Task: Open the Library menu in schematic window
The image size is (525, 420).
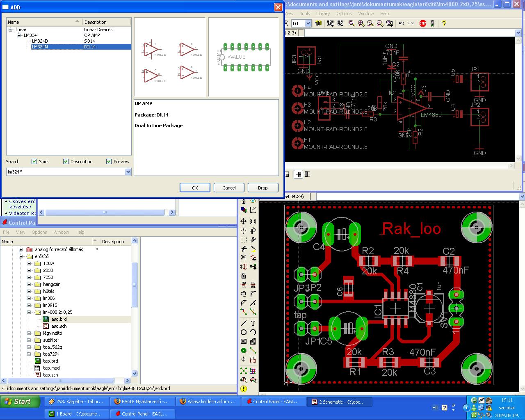Action: (323, 14)
